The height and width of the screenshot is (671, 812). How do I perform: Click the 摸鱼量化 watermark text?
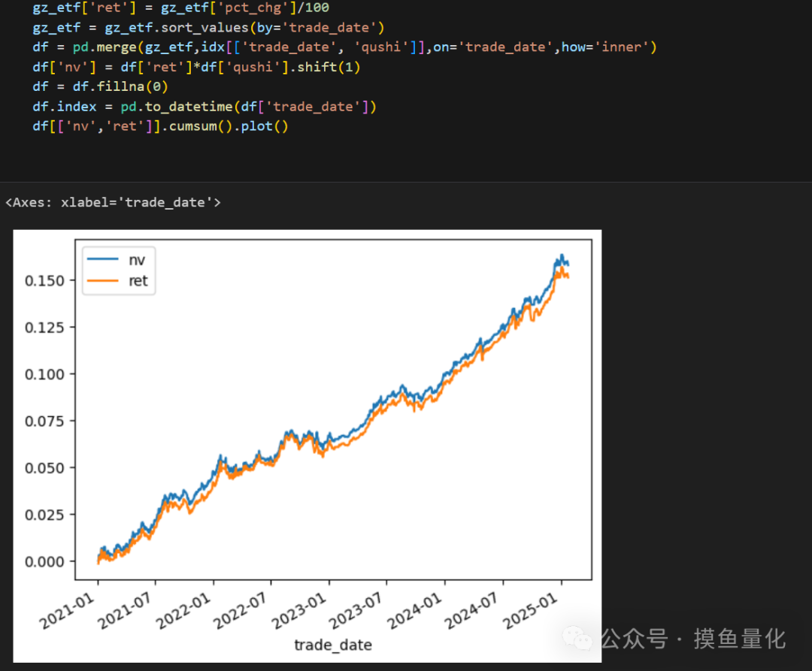(739, 639)
